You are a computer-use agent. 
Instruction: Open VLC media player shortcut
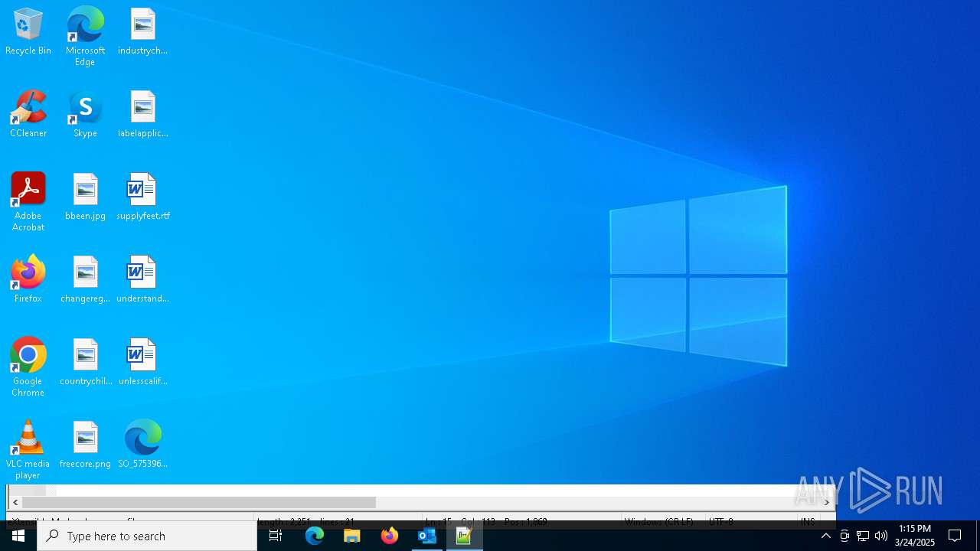click(28, 450)
